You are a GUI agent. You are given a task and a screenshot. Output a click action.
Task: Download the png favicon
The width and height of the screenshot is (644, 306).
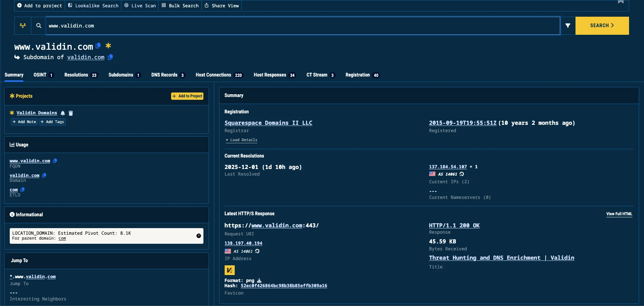coord(259,280)
